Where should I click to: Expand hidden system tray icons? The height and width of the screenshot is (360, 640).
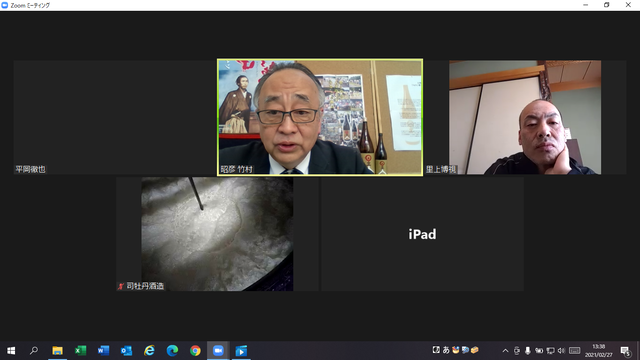coord(505,351)
